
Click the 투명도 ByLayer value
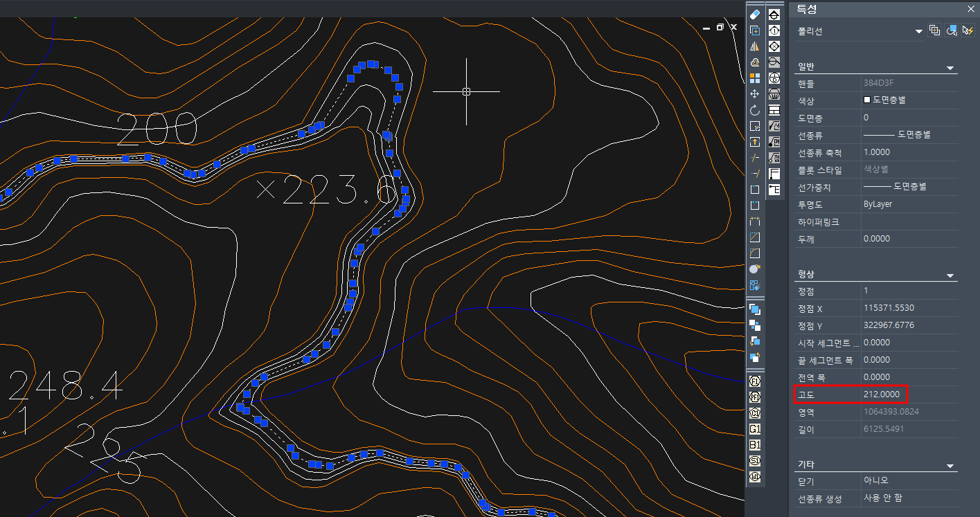(910, 205)
